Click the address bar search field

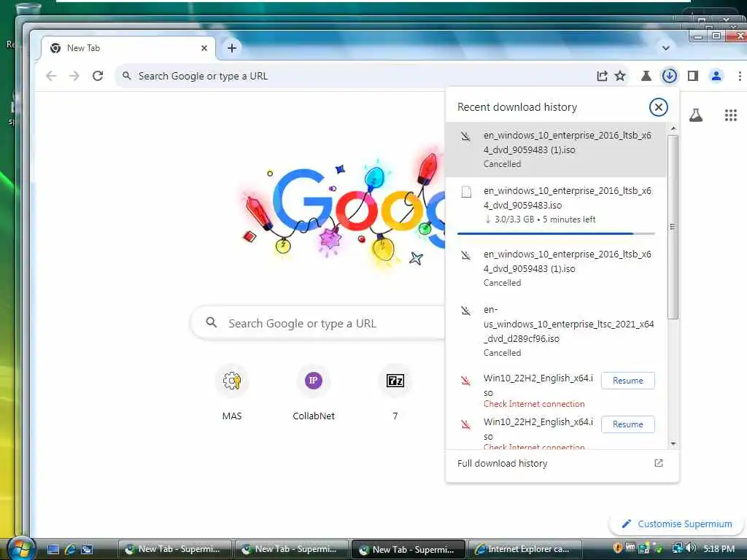[x=352, y=76]
